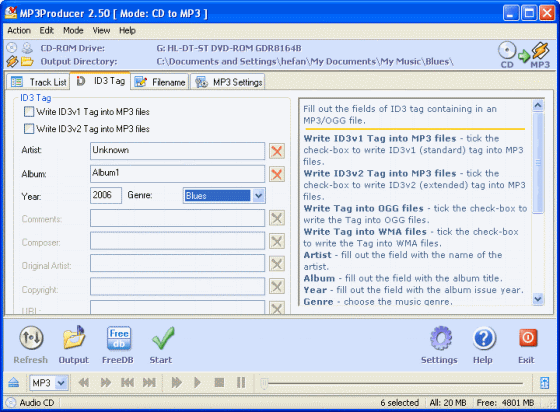Click the X icon beside Copyright field

[277, 286]
